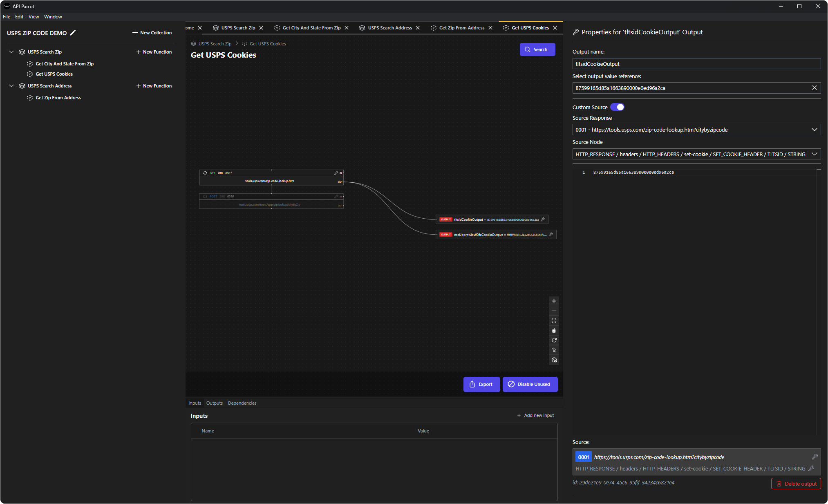The width and height of the screenshot is (828, 504).
Task: Switch to the USPS Search Address tab
Action: [x=389, y=28]
